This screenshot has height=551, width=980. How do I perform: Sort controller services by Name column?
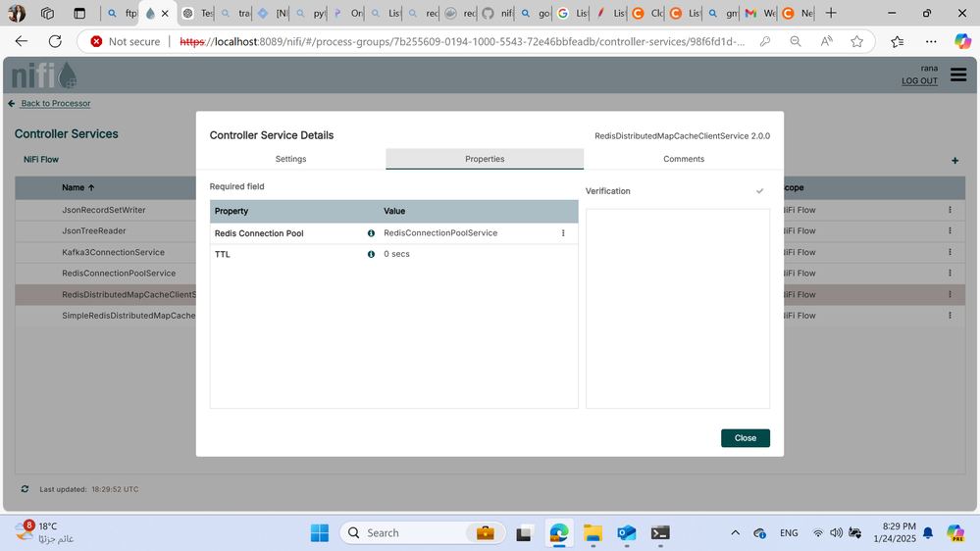pyautogui.click(x=78, y=187)
